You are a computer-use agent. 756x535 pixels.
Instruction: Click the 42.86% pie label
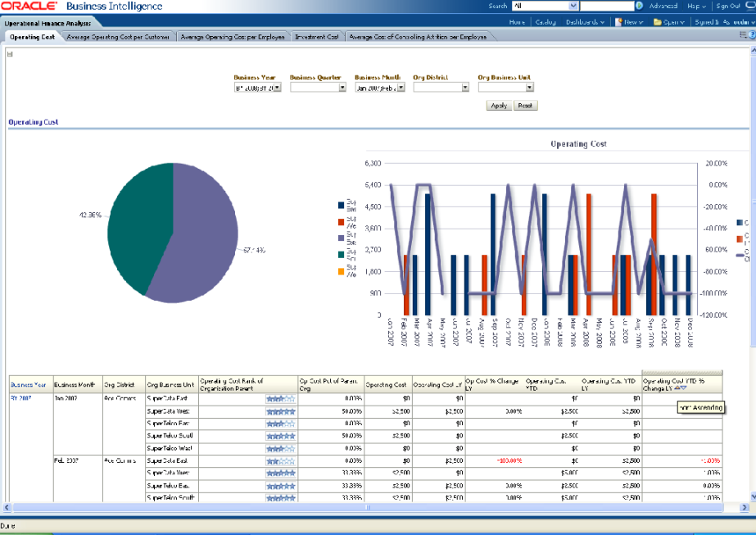[x=90, y=215]
